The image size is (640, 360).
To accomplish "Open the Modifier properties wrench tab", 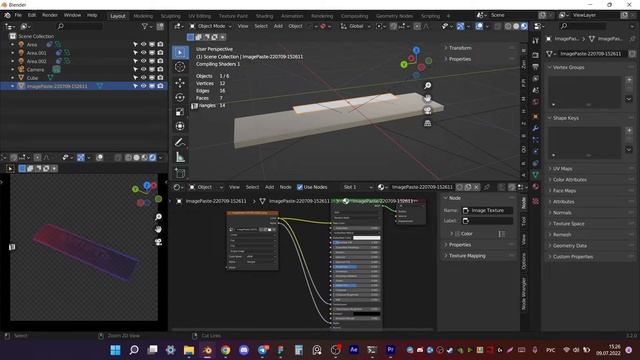I will point(536,128).
